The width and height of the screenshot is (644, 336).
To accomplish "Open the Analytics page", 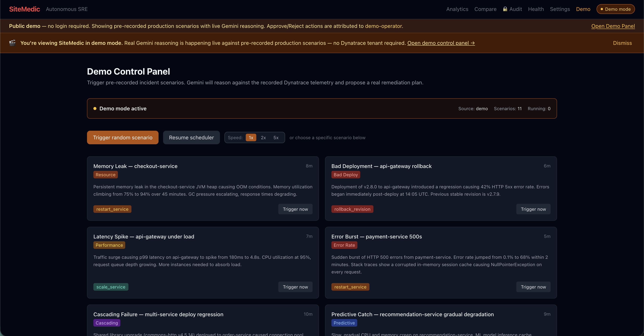I will (x=457, y=9).
